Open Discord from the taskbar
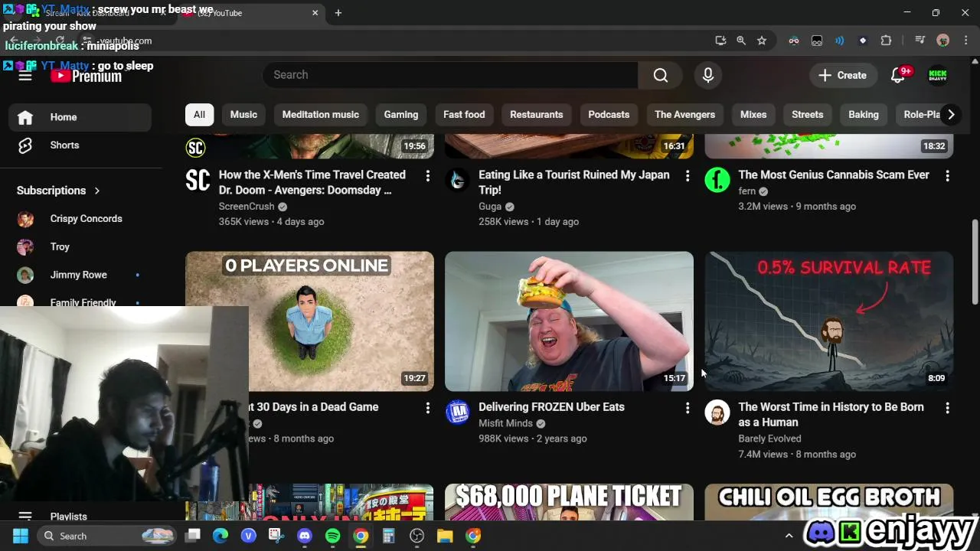The image size is (980, 551). 305,536
